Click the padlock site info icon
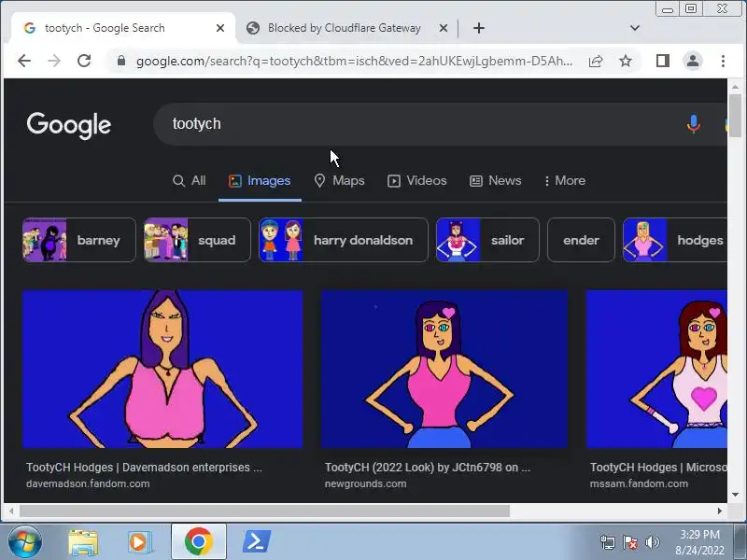The width and height of the screenshot is (747, 560). point(121,61)
